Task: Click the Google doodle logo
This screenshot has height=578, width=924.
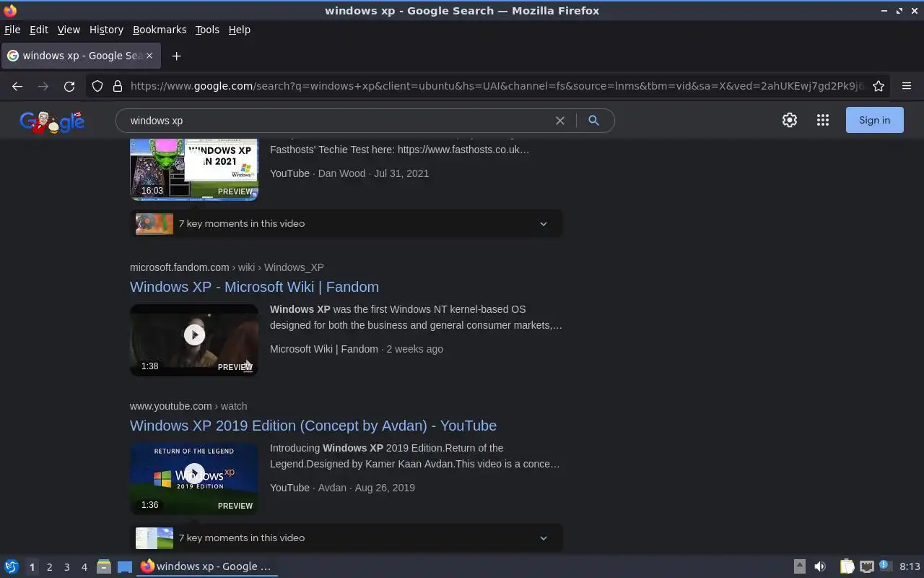Action: 52,121
